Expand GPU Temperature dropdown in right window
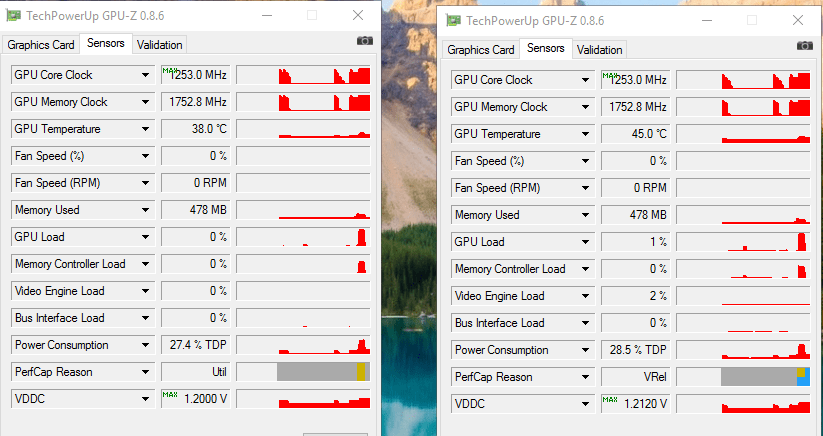823x436 pixels. coord(585,134)
